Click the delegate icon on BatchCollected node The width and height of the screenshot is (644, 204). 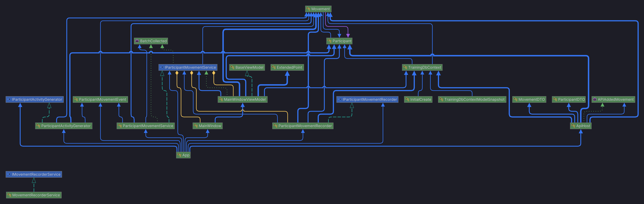pyautogui.click(x=137, y=41)
